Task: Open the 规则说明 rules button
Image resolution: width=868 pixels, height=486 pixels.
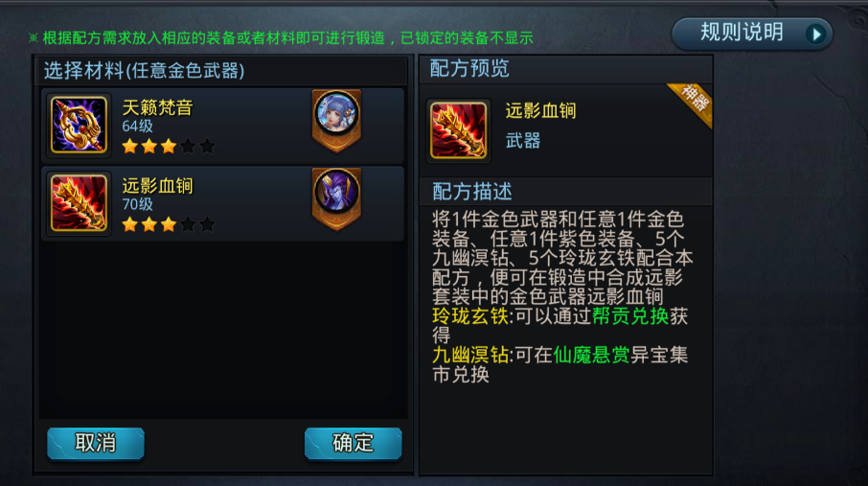Action: 752,34
